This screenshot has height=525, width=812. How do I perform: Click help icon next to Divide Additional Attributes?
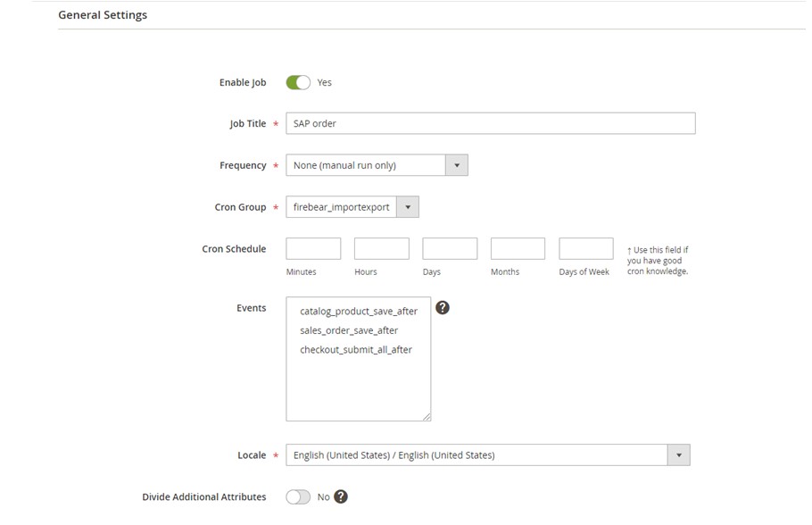(340, 497)
